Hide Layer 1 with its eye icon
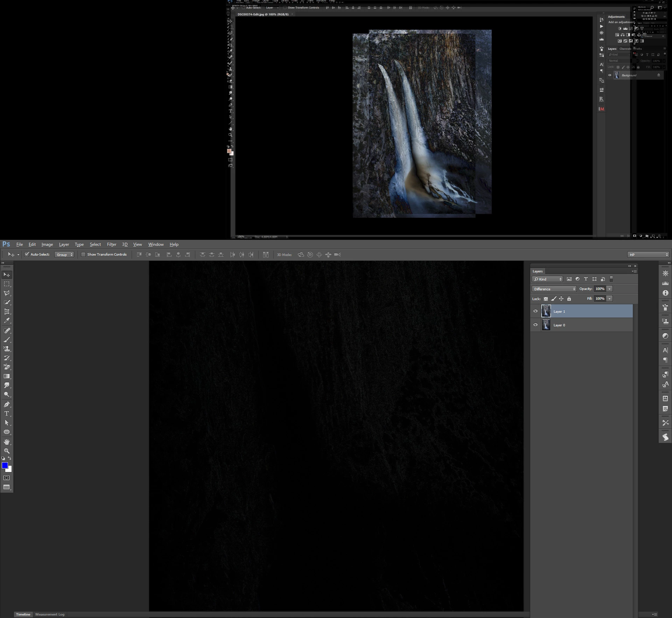This screenshot has width=672, height=618. tap(535, 311)
